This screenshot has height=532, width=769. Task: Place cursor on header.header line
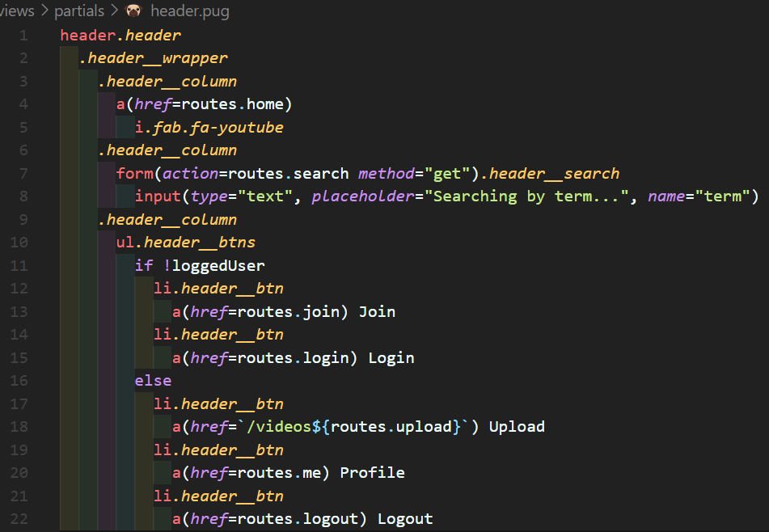[120, 36]
